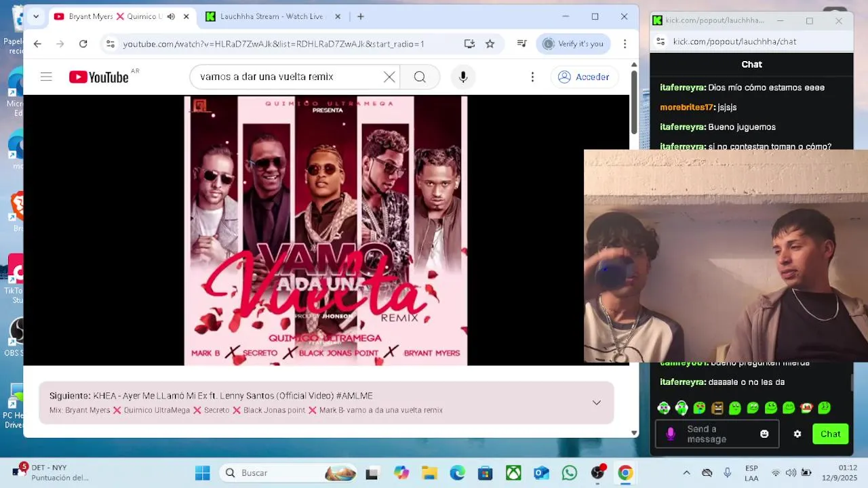Click the kick.com popout chat URL
This screenshot has width=868, height=488.
pyautogui.click(x=734, y=41)
